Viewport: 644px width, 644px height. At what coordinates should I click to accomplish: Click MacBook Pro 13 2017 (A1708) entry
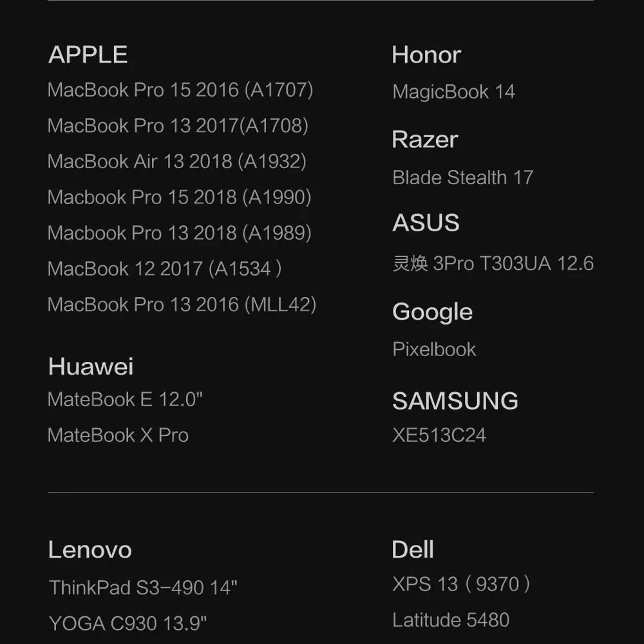(178, 126)
